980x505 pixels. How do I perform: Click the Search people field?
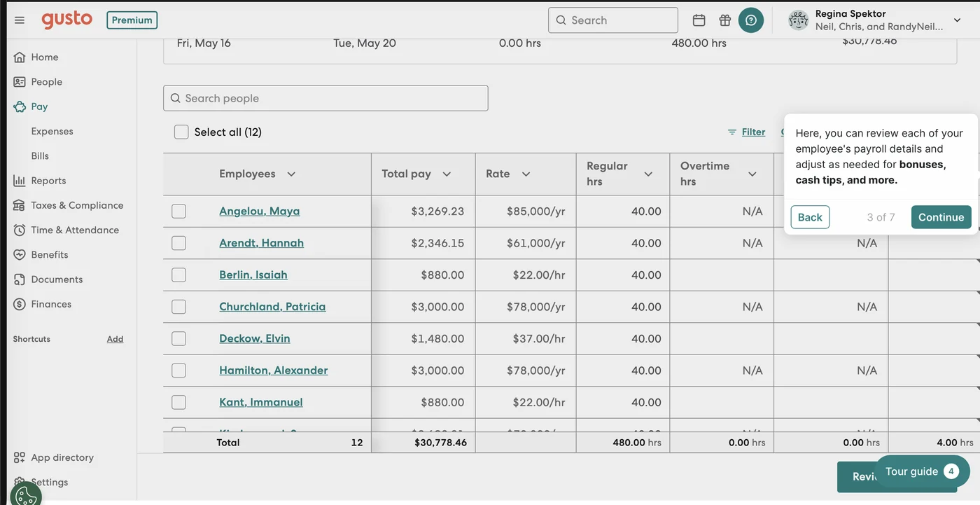coord(325,98)
